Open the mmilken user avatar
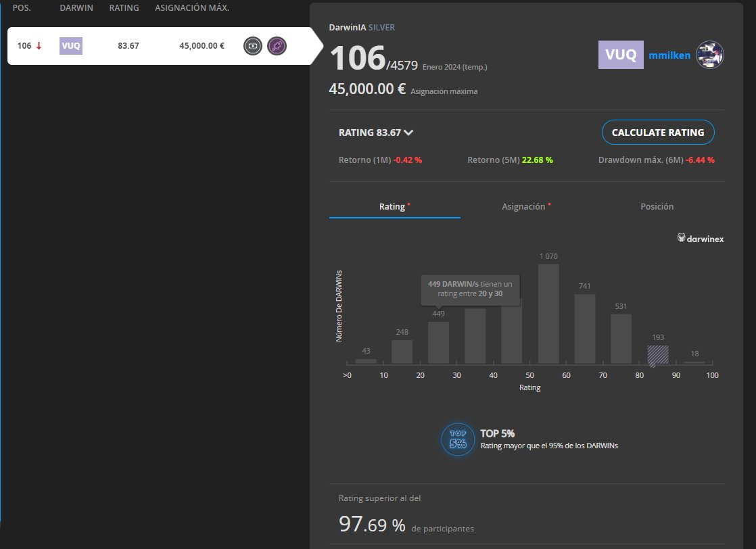 710,55
